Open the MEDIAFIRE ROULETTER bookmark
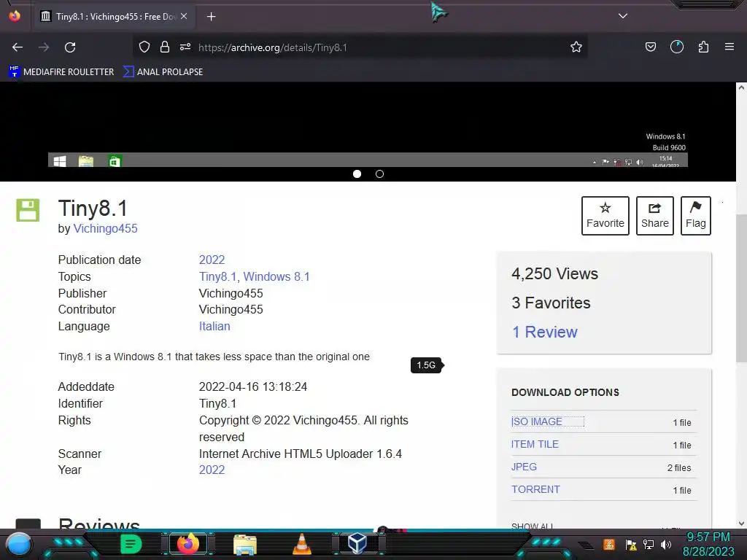747x560 pixels. (x=61, y=72)
